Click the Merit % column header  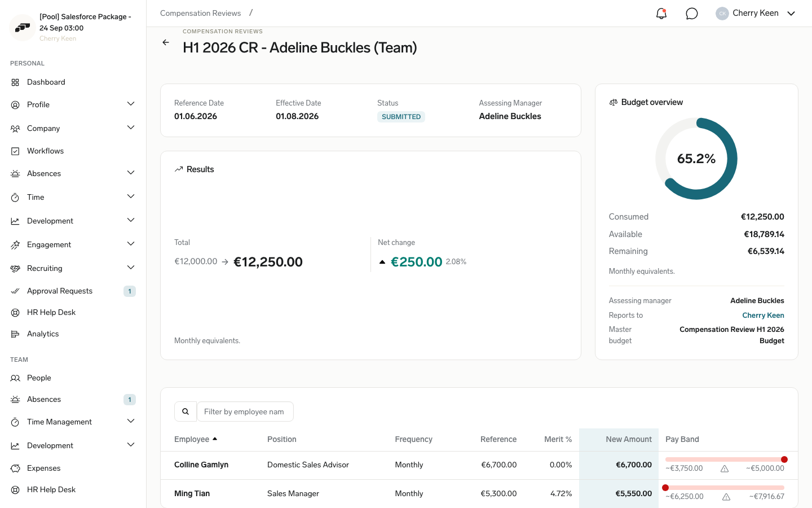pos(558,439)
